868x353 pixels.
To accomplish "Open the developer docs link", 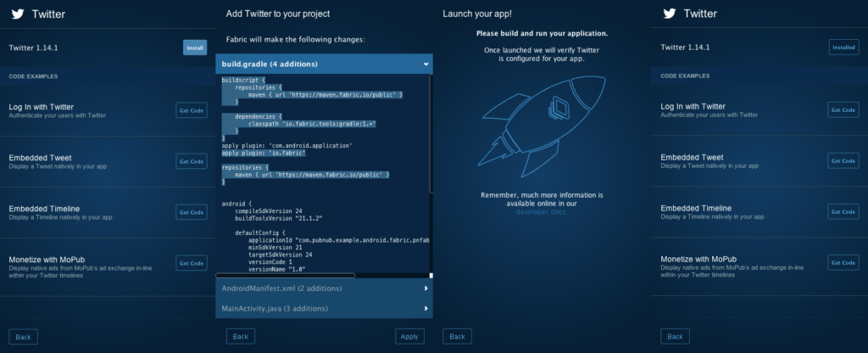I will (x=542, y=212).
